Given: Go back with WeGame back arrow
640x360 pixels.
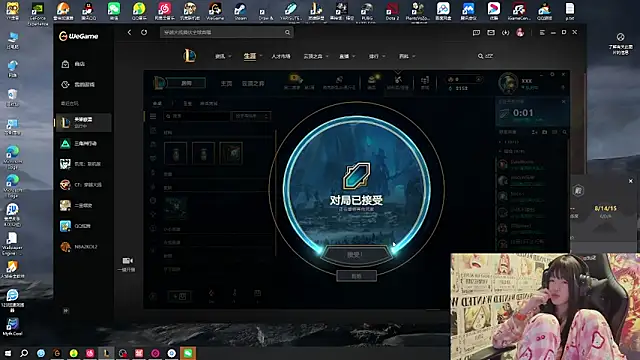Looking at the screenshot, I should coord(129,32).
